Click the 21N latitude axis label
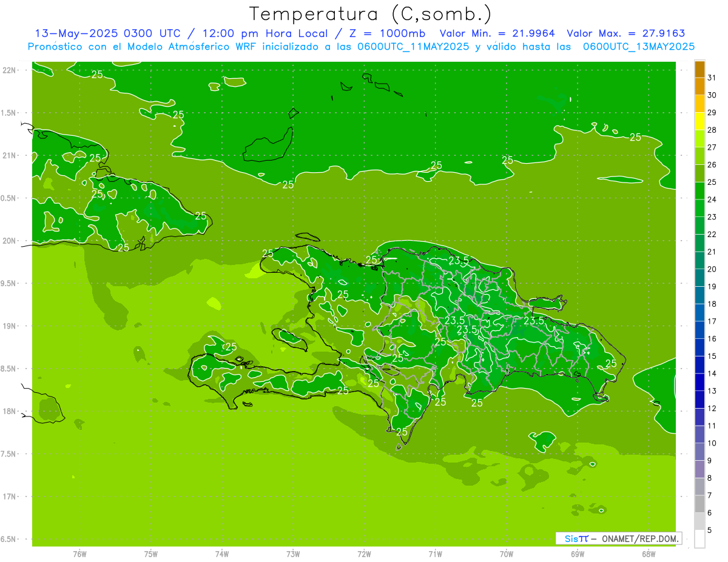Image resolution: width=728 pixels, height=562 pixels. pos(10,156)
